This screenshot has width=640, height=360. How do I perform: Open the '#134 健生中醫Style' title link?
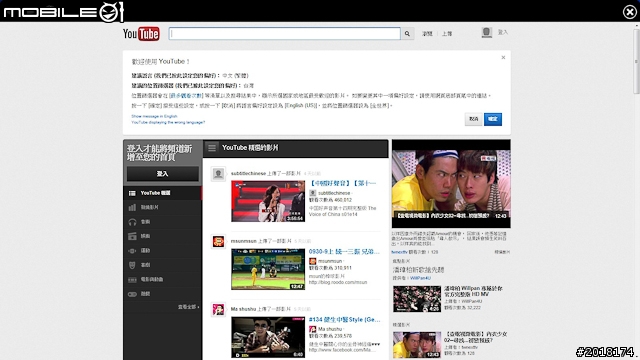(344, 320)
